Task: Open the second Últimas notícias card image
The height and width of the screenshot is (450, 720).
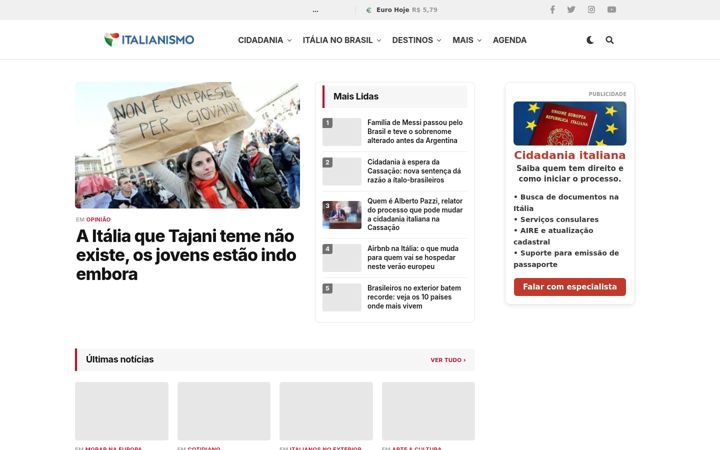Action: 224,411
